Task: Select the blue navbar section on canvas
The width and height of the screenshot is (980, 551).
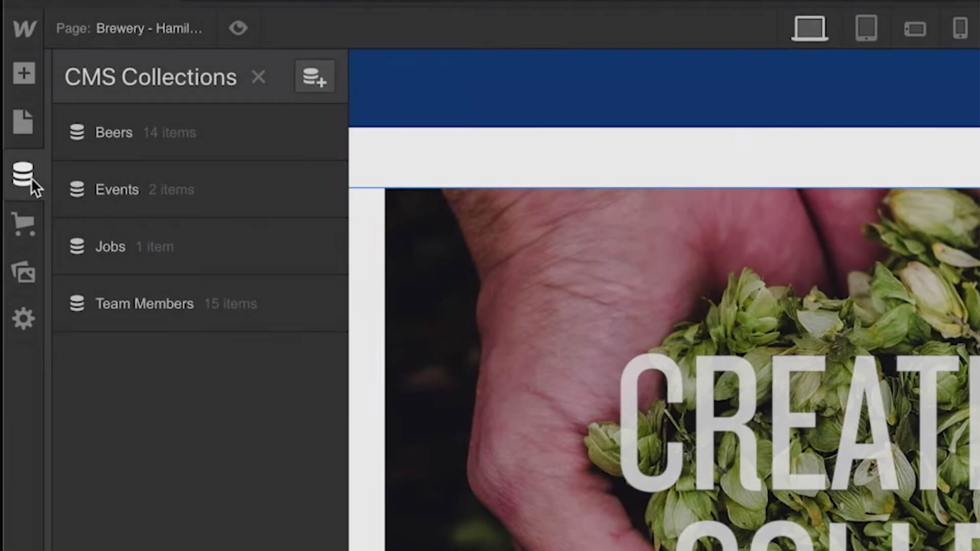Action: [x=664, y=88]
